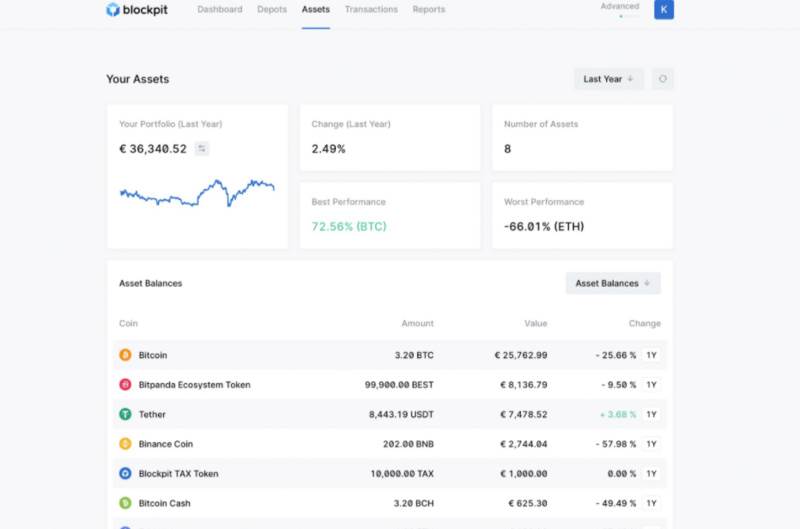The height and width of the screenshot is (529, 800).
Task: Click the 1Y button in Tether row
Action: pyautogui.click(x=652, y=414)
